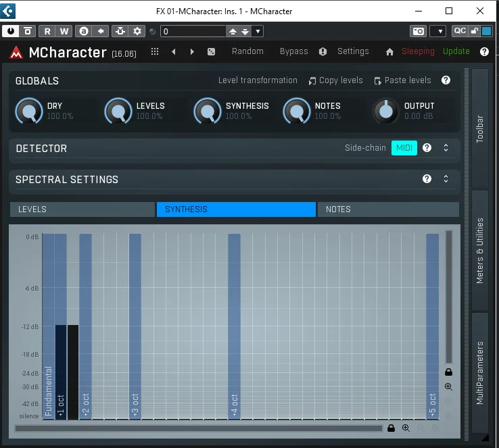
Task: Toggle Bypass
Action: [293, 51]
